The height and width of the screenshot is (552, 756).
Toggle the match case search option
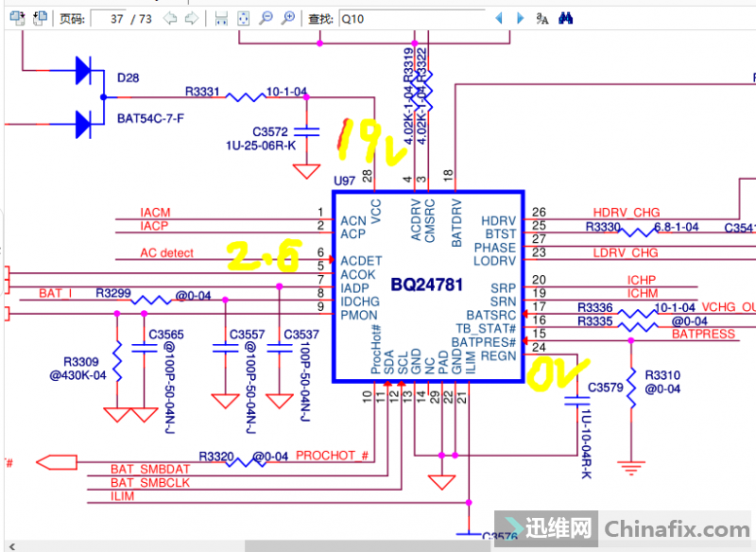[542, 18]
